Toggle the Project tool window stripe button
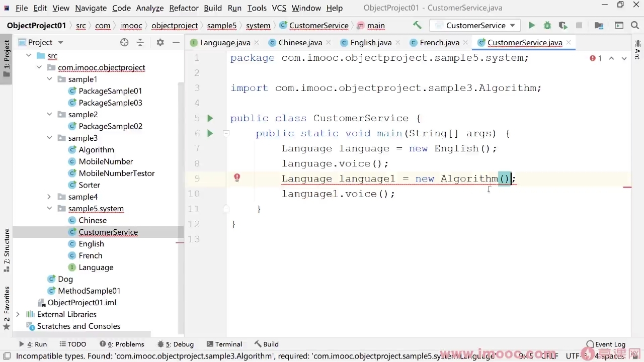This screenshot has width=644, height=362. pos(6,58)
